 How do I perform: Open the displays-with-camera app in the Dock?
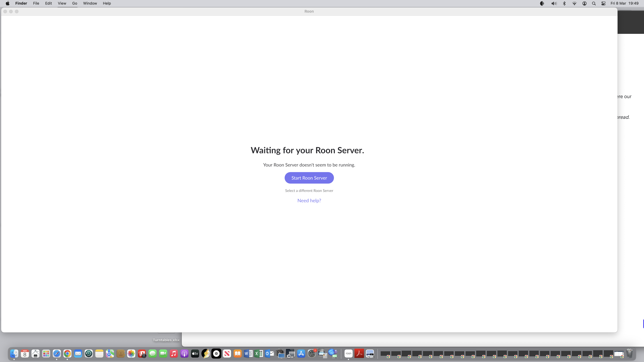pyautogui.click(x=291, y=354)
